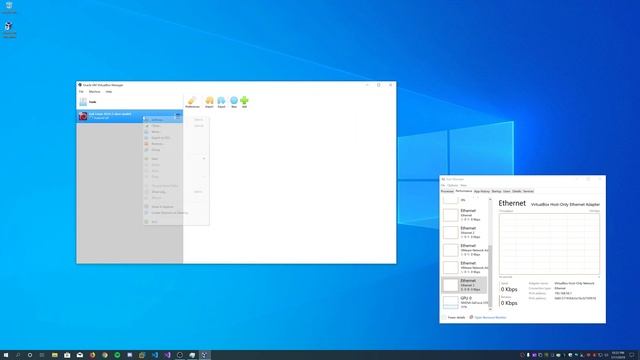640x360 pixels.
Task: Open Microsoft Store from taskbar
Action: (x=67, y=355)
